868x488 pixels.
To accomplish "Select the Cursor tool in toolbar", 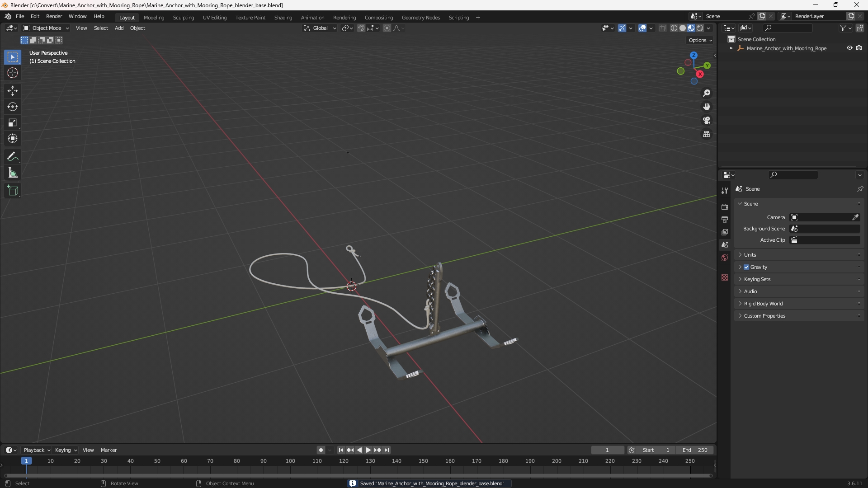I will (13, 73).
